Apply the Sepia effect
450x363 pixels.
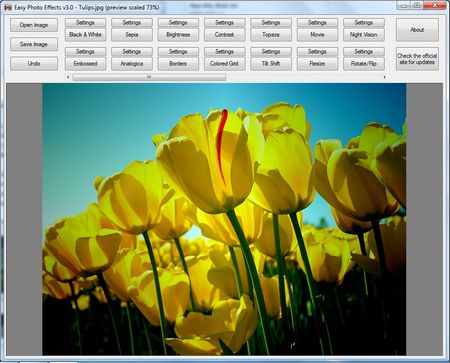[132, 35]
